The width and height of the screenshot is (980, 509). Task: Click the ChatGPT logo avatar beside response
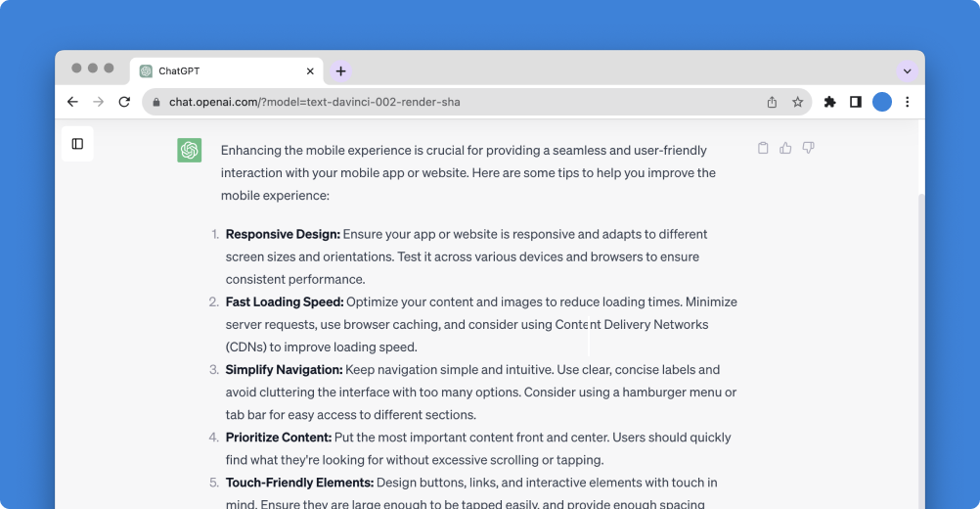[190, 150]
